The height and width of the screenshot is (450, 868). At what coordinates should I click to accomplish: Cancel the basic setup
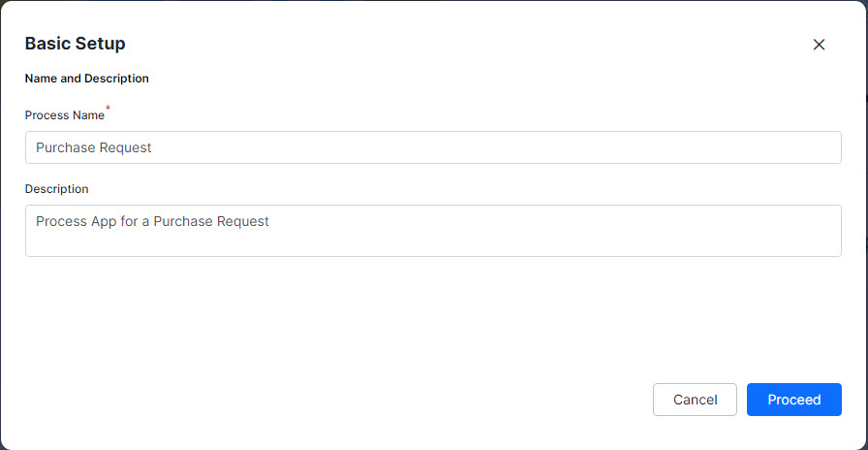[x=695, y=400]
